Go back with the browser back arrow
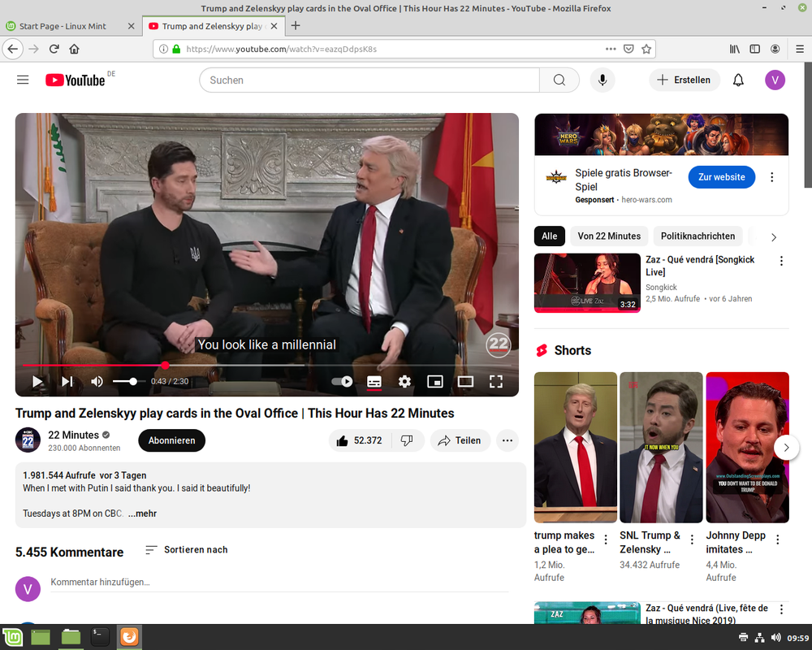Screen dimensions: 812x650 [x=13, y=50]
